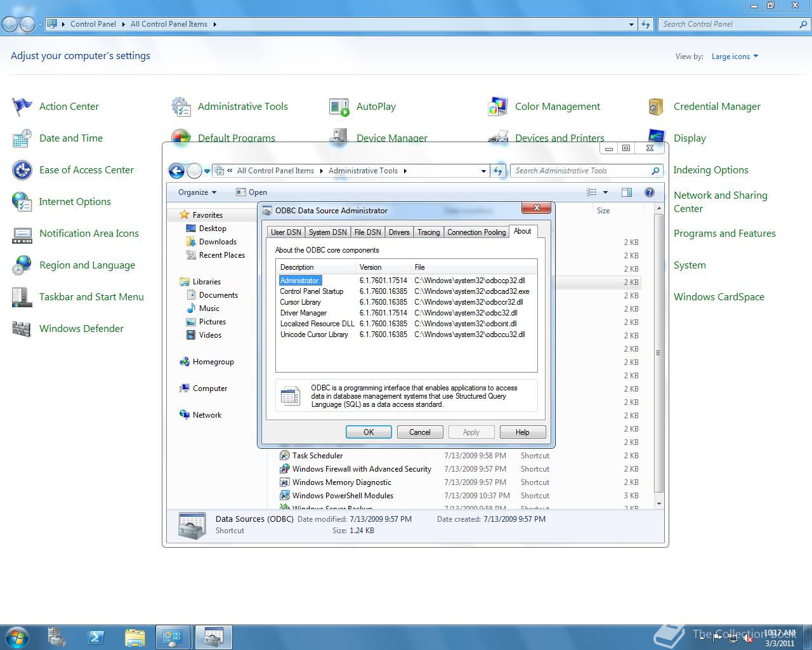
Task: Open the Credential Manager icon
Action: point(657,107)
